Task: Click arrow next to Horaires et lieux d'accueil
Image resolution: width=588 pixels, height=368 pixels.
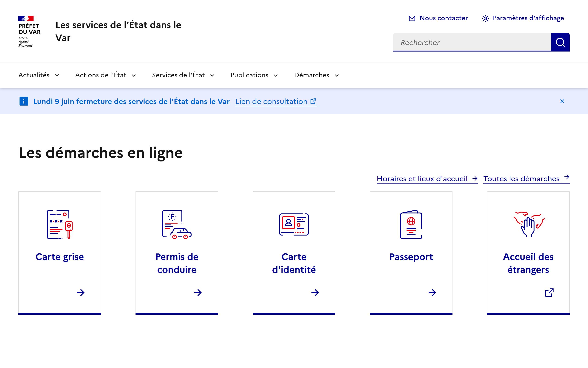Action: [475, 179]
